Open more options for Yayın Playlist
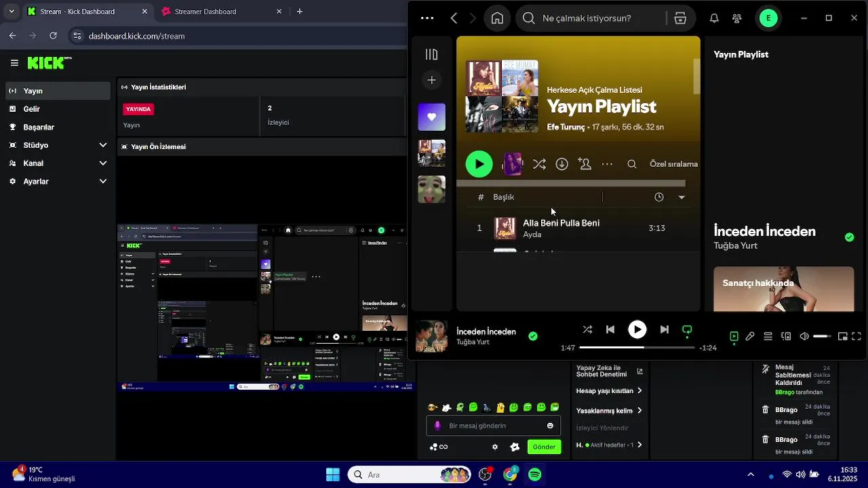The width and height of the screenshot is (868, 488). pyautogui.click(x=608, y=164)
